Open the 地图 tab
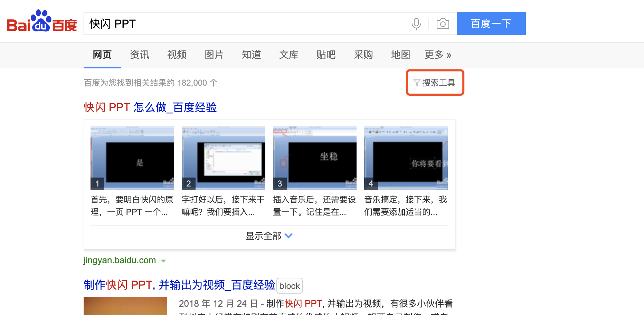 coord(401,55)
